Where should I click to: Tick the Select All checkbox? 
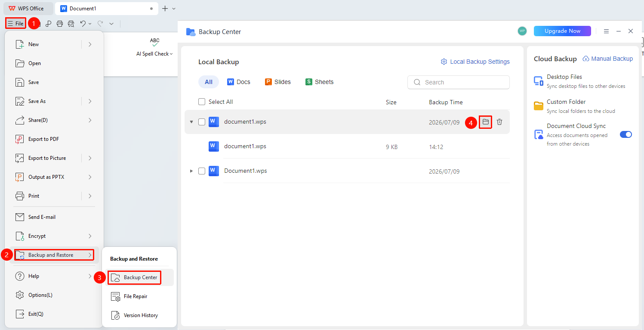pos(202,102)
